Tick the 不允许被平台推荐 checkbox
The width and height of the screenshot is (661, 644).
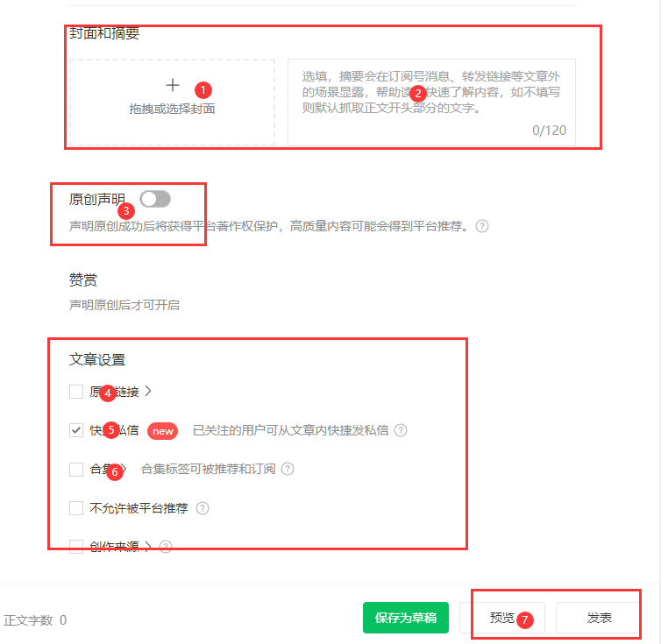76,508
